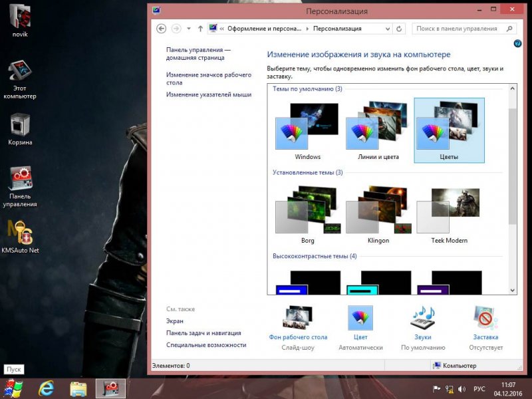Open Панель управления desktop shortcut
The image size is (532, 399).
tap(20, 187)
